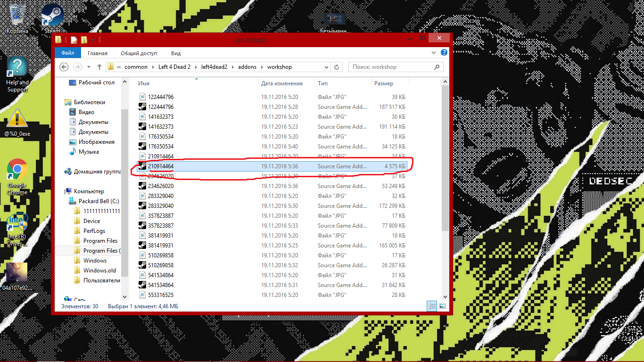Image resolution: width=644 pixels, height=362 pixels.
Task: Launch the Steam desktop shortcut
Action: point(52,18)
